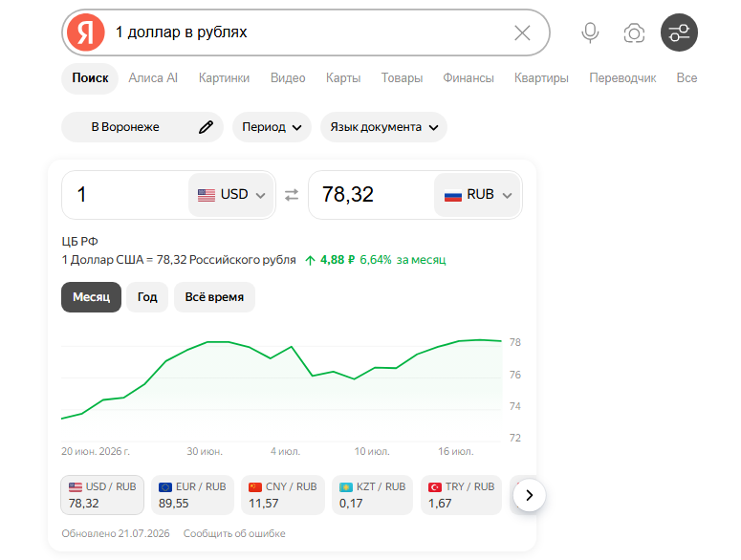Select the Всё время chart period
The width and height of the screenshot is (741, 560).
(x=214, y=297)
